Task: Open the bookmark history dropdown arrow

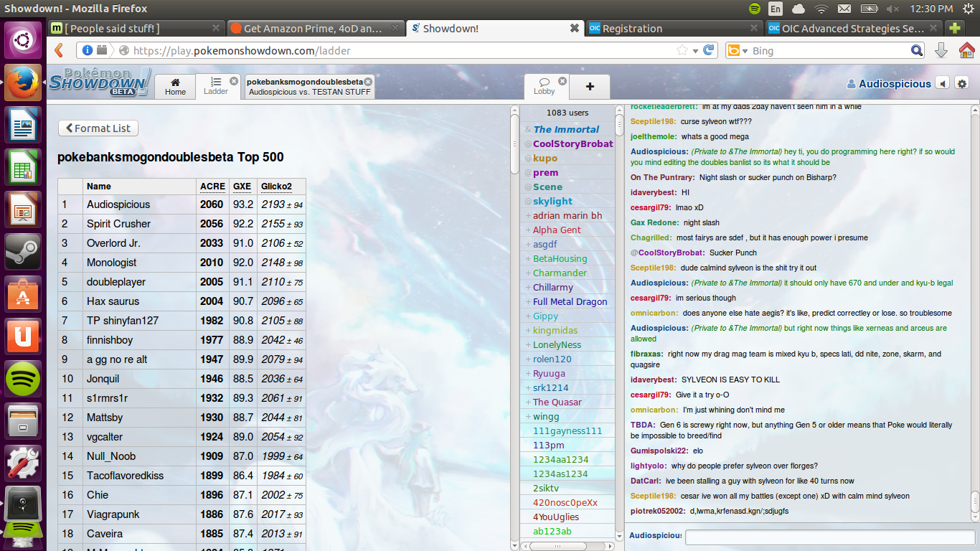Action: (x=695, y=51)
